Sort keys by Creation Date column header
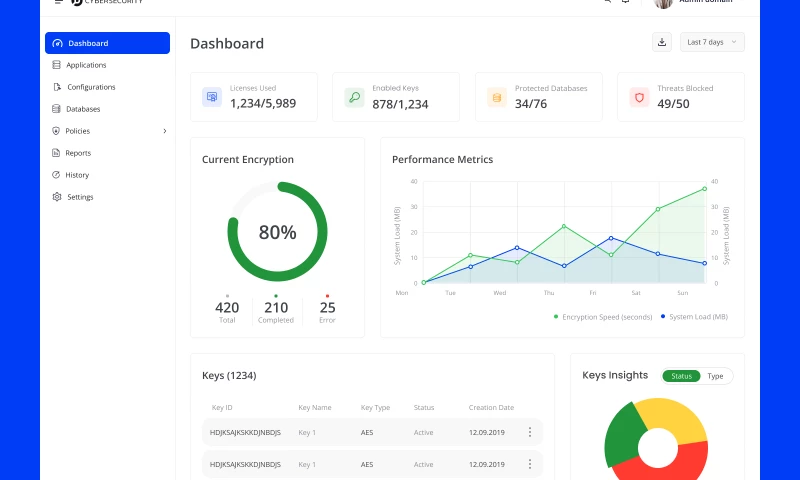 tap(491, 408)
